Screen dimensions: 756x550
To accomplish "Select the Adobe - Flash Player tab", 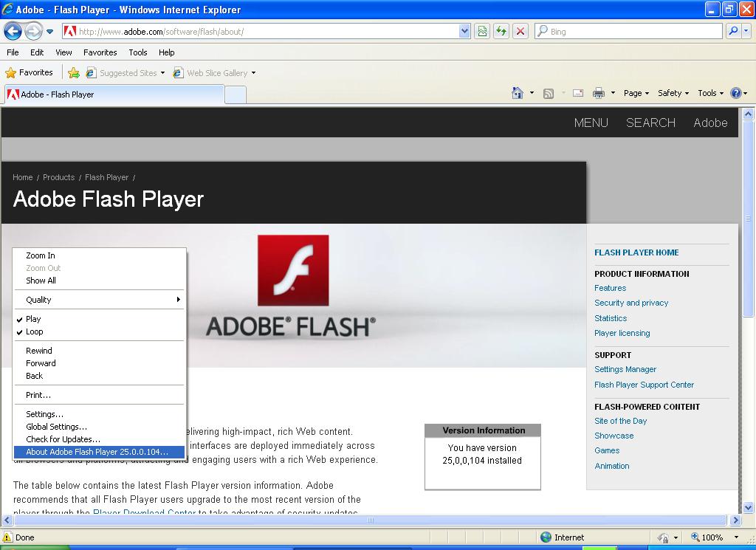I will [114, 94].
